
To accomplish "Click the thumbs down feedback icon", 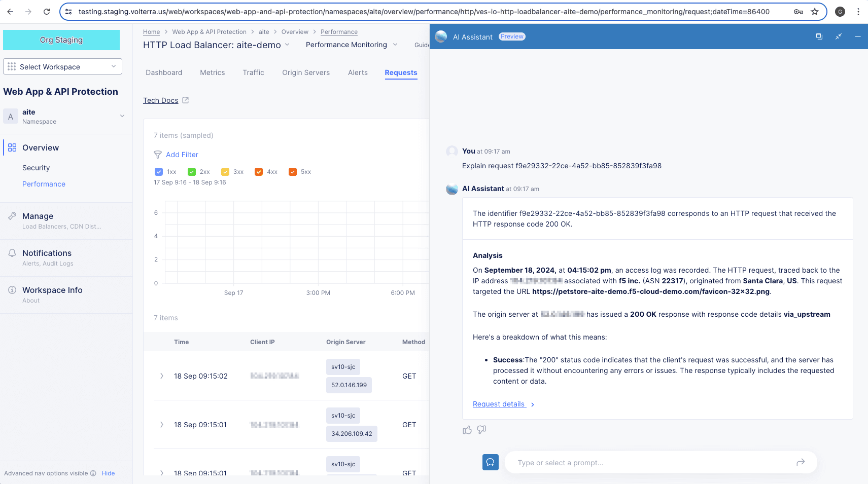I will point(481,430).
